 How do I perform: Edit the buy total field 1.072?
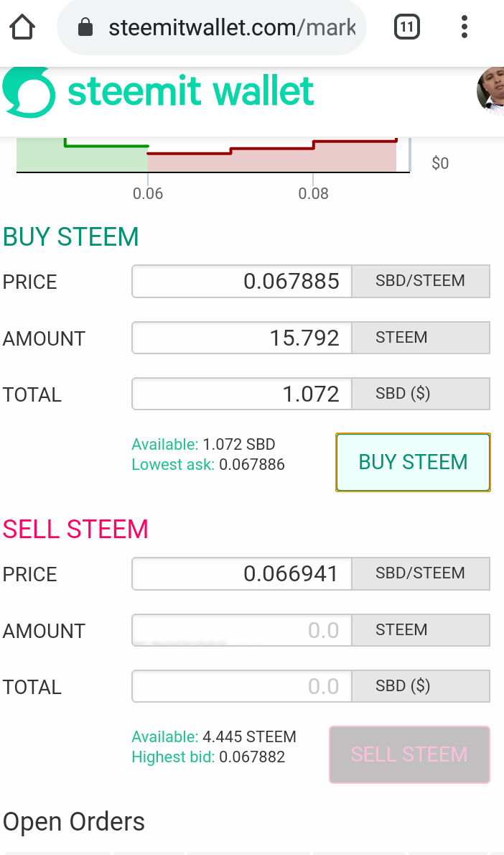(x=242, y=394)
